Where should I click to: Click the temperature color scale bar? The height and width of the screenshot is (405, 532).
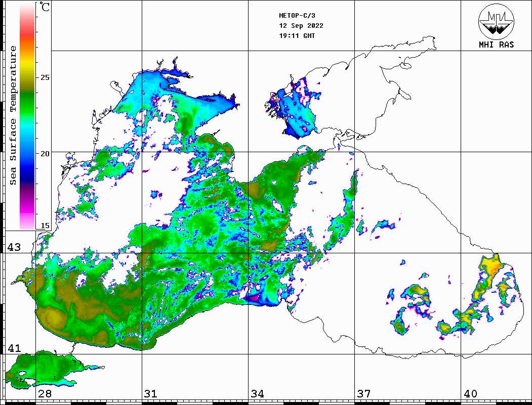point(27,117)
